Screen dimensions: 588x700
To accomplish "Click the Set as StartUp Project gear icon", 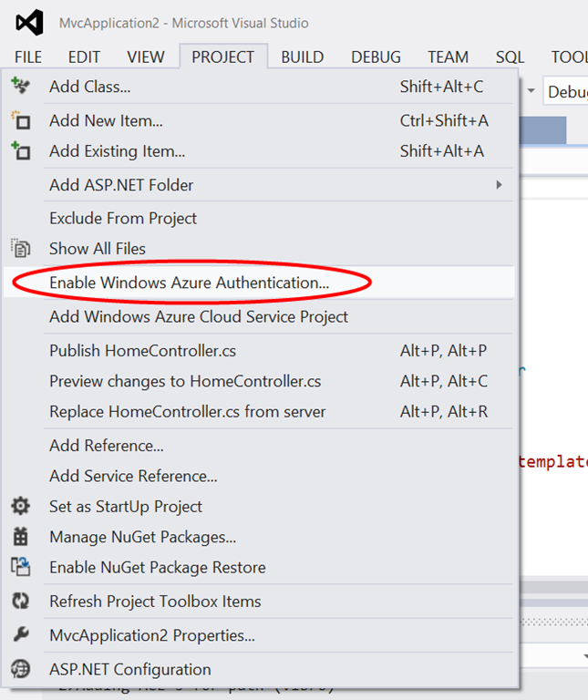I will [x=21, y=506].
